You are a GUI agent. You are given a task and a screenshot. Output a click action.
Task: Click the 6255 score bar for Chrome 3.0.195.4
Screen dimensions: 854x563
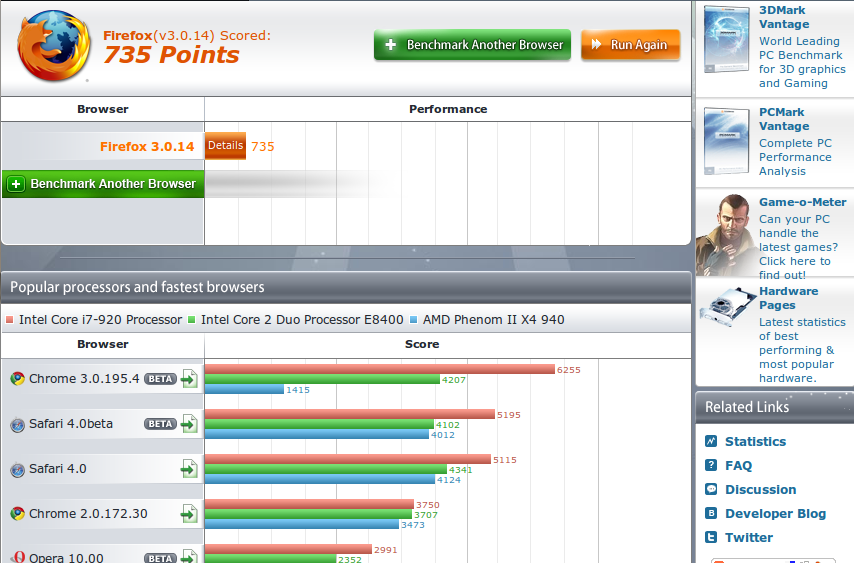click(x=380, y=369)
